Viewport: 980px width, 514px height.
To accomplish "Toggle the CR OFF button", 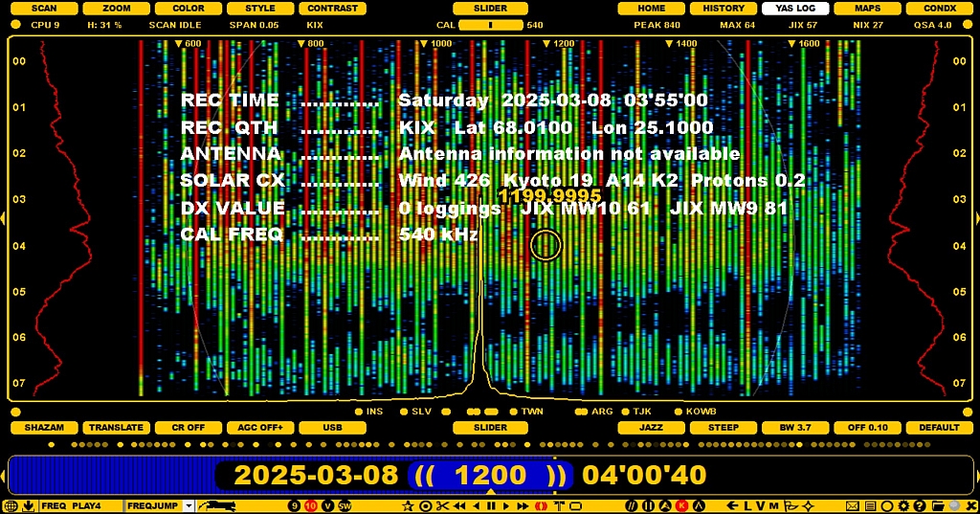I will (x=182, y=428).
